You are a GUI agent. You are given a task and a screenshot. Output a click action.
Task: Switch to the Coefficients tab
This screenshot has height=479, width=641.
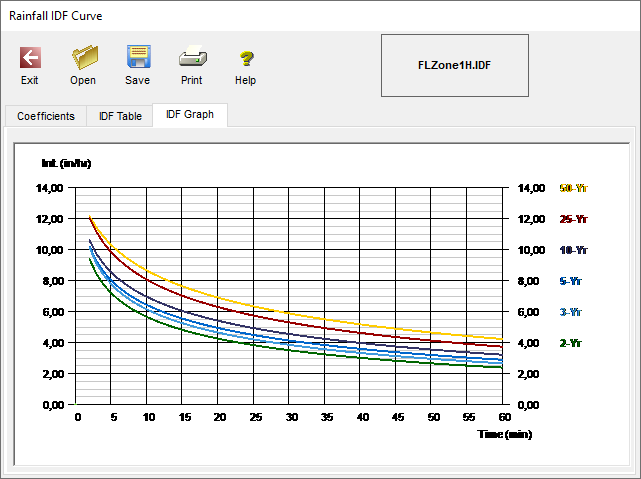pyautogui.click(x=46, y=116)
